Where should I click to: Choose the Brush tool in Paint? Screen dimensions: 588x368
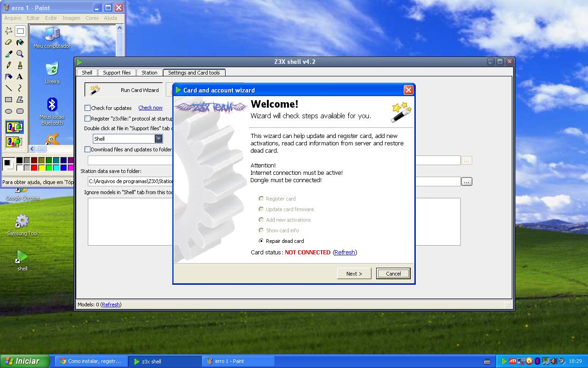click(x=20, y=65)
